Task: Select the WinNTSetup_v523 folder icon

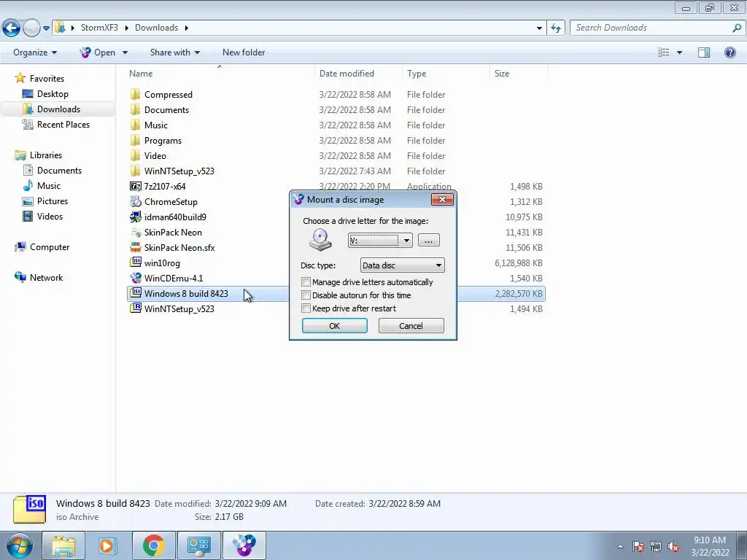Action: (135, 171)
